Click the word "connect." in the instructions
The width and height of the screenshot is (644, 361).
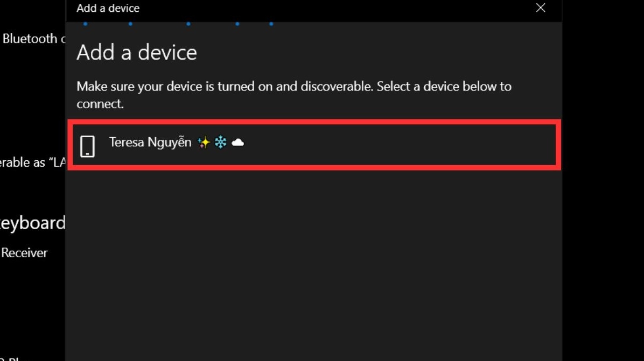(100, 104)
